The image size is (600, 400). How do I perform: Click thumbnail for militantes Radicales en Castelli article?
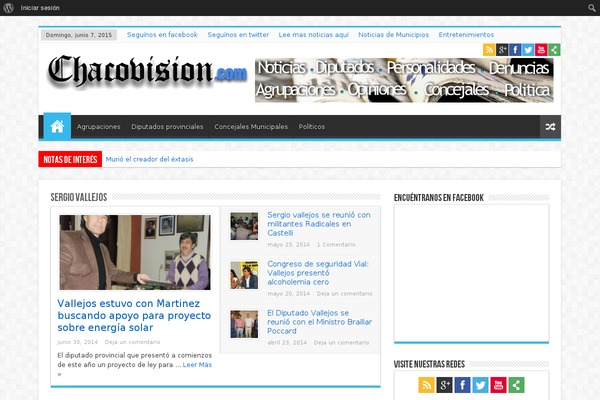click(244, 226)
